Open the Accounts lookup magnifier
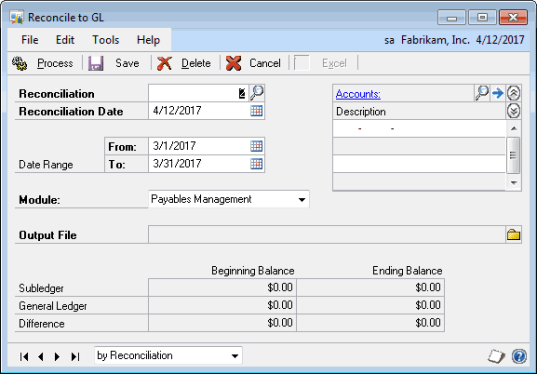 [482, 93]
